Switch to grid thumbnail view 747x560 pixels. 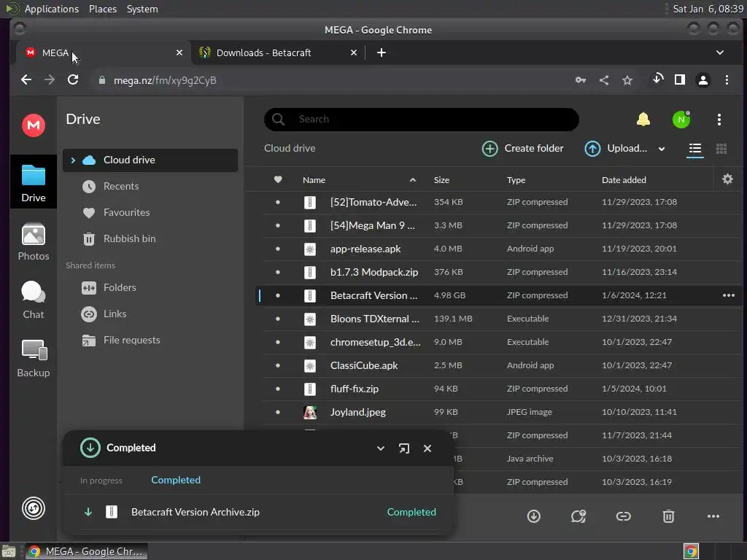point(721,149)
